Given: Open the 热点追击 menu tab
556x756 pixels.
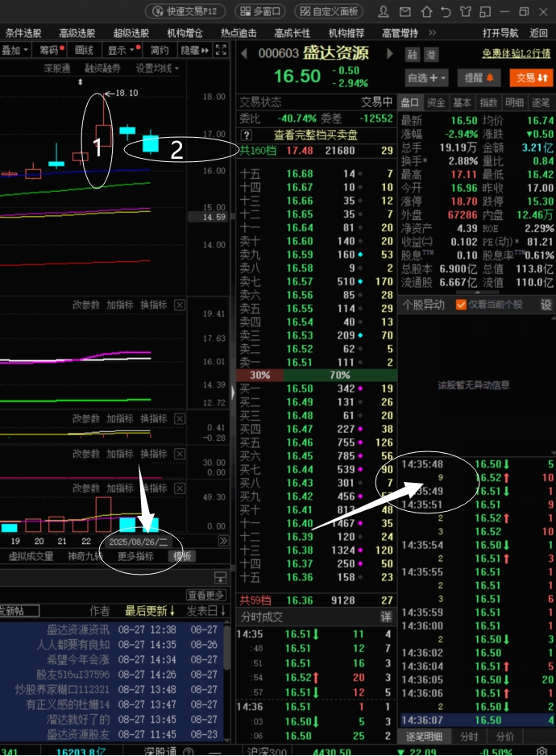Looking at the screenshot, I should pyautogui.click(x=239, y=33).
